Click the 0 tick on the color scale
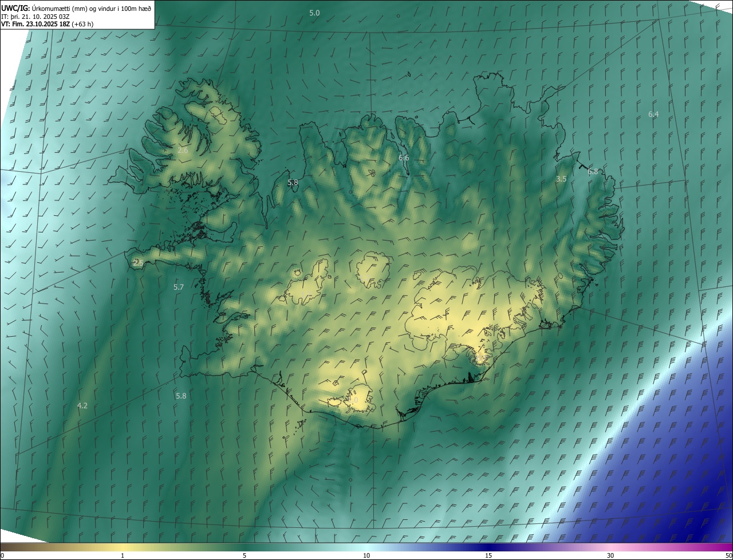The image size is (733, 560). [2, 556]
